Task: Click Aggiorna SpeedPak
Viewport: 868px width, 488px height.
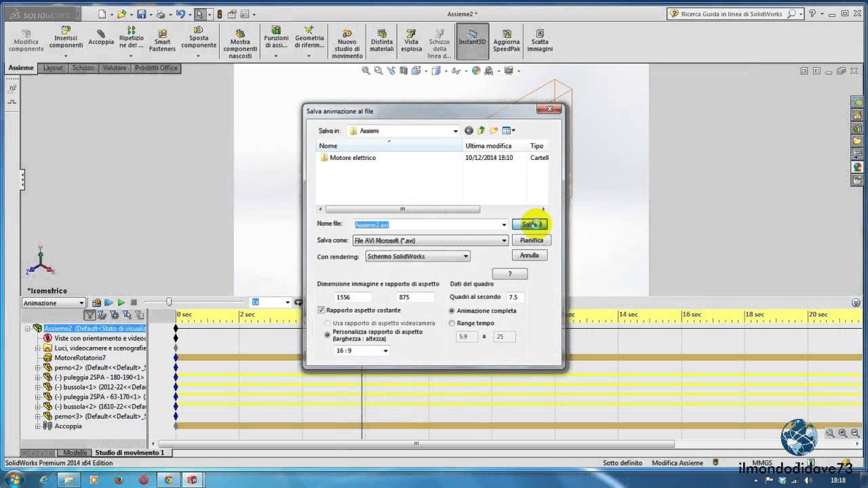Action: (x=507, y=41)
